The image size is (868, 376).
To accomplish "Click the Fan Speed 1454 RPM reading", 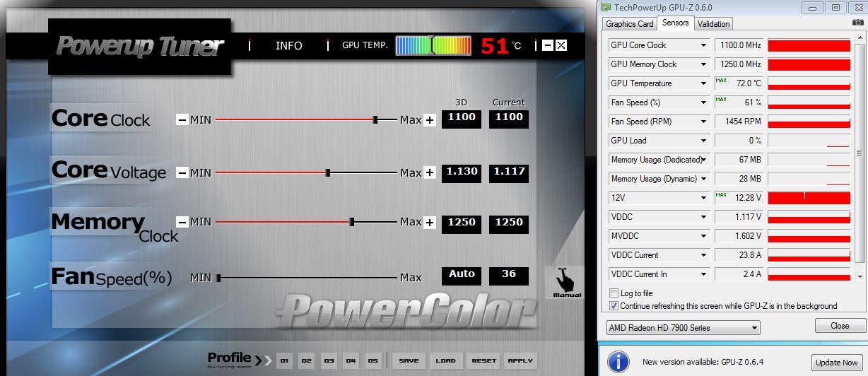I will point(739,122).
